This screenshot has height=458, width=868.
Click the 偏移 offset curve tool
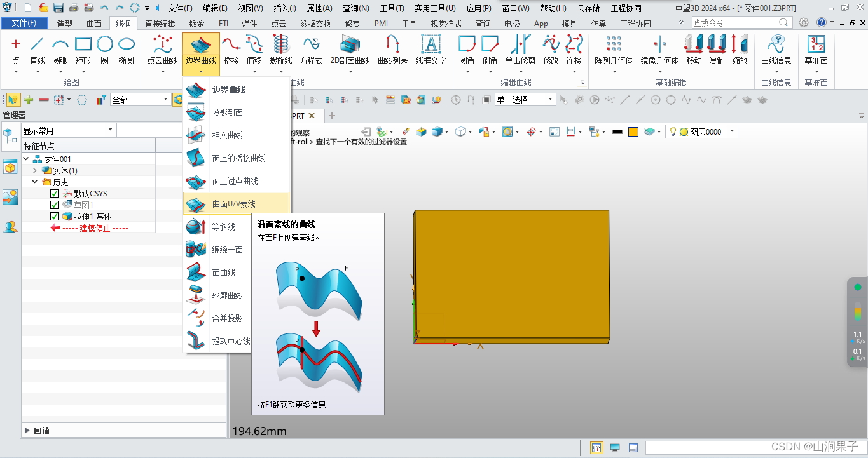point(254,50)
